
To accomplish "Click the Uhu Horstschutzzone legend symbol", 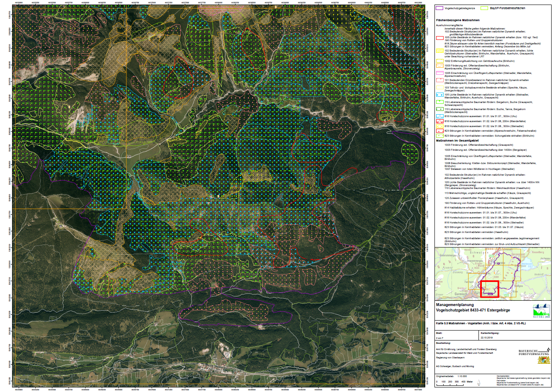I will pyautogui.click(x=439, y=116).
